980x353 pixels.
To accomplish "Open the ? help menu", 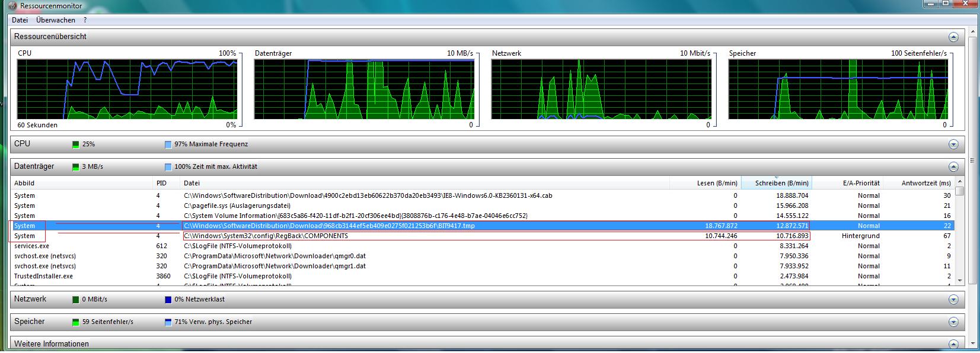I will pyautogui.click(x=85, y=20).
